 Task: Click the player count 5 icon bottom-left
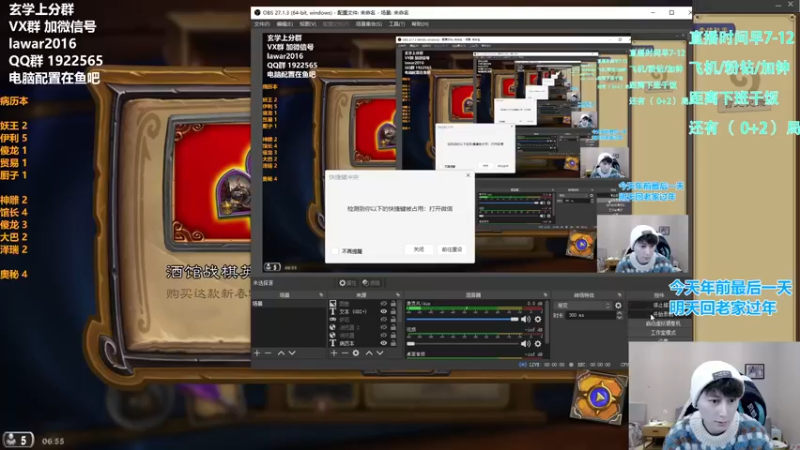tap(17, 439)
